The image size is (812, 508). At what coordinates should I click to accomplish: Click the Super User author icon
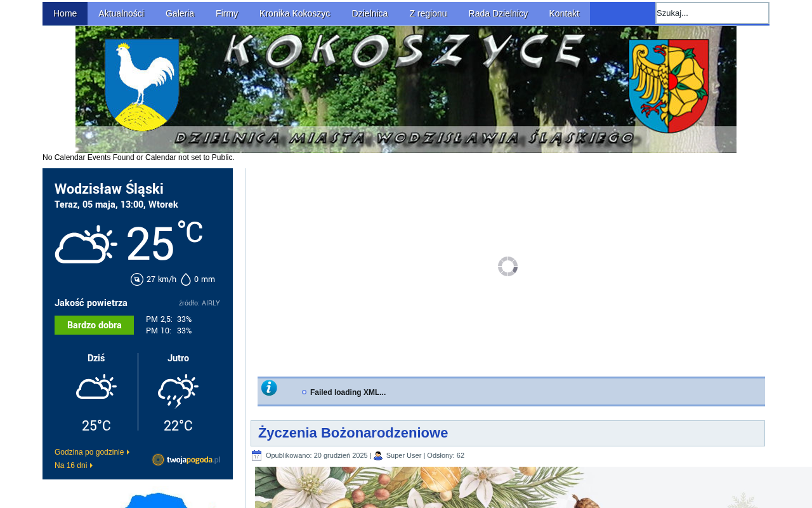[378, 455]
